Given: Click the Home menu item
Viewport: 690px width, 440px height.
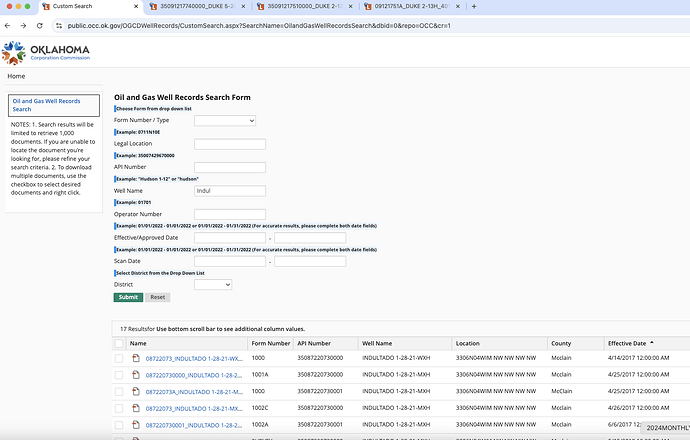Looking at the screenshot, I should [x=16, y=76].
